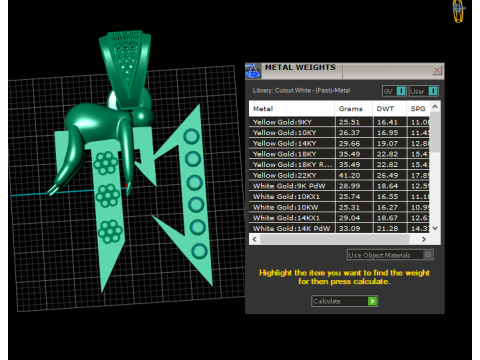Image resolution: width=480 pixels, height=360 pixels.
Task: Click the 25.74 grams value
Action: [x=349, y=197]
